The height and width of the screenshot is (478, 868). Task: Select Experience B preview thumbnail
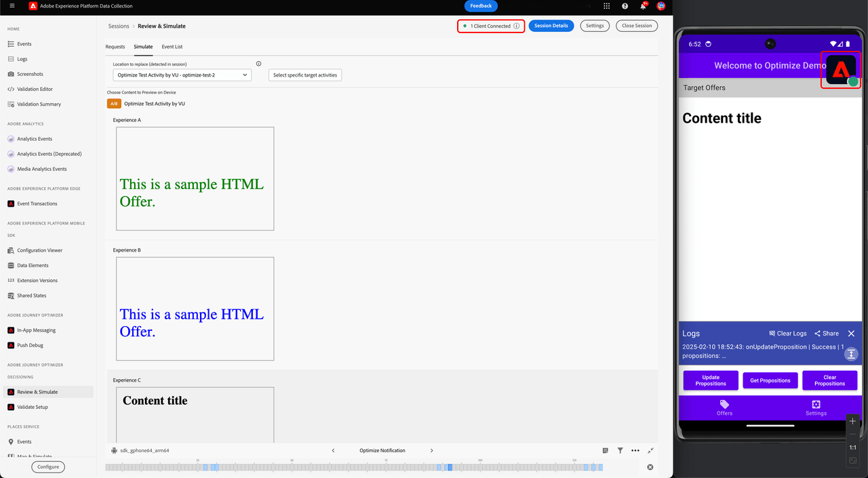tap(195, 309)
